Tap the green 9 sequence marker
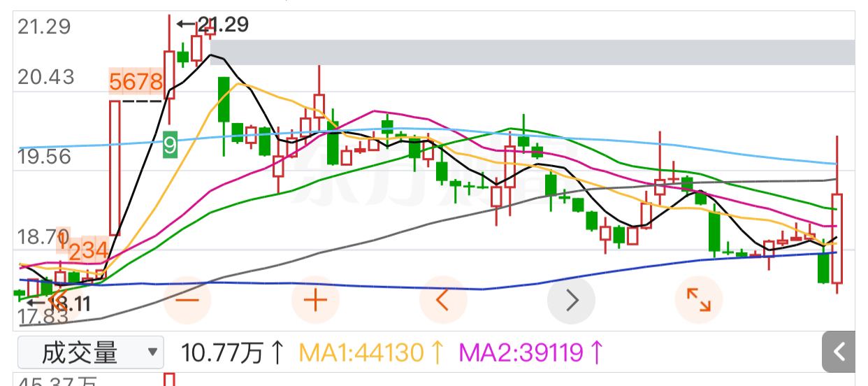 point(170,145)
